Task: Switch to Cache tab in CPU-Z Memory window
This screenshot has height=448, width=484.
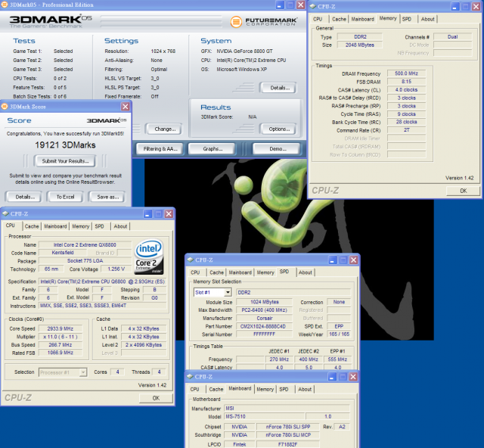Action: pyautogui.click(x=339, y=19)
